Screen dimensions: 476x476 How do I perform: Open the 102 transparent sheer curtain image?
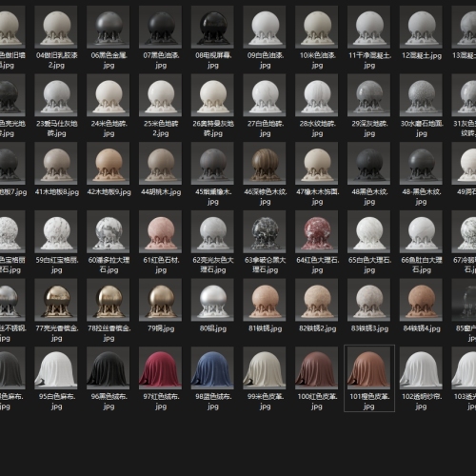[x=421, y=367]
